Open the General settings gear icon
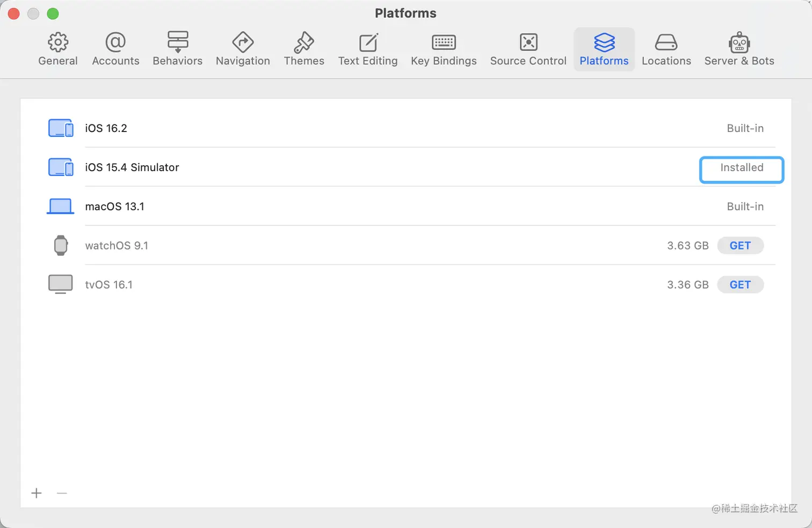 point(58,42)
